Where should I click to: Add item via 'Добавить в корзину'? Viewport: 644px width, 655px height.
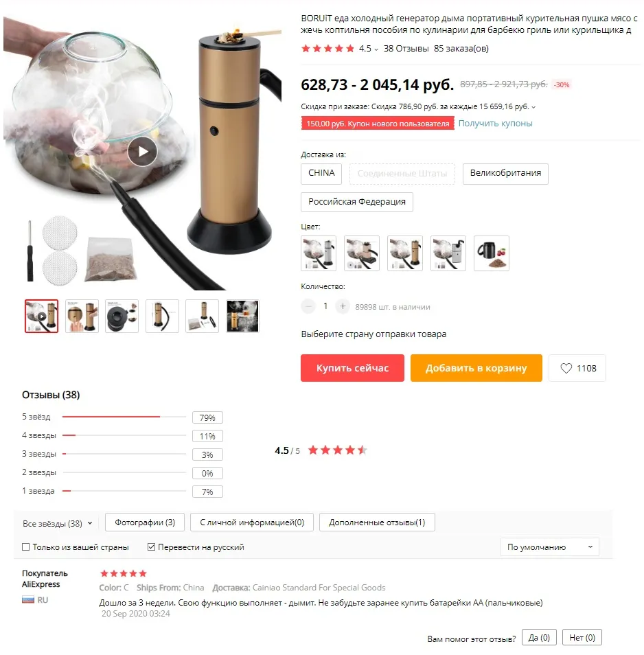pyautogui.click(x=476, y=368)
